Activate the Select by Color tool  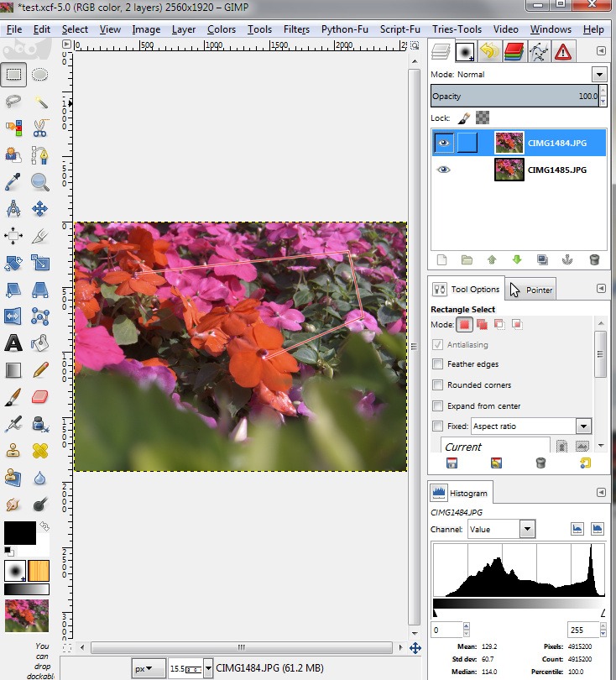[13, 128]
